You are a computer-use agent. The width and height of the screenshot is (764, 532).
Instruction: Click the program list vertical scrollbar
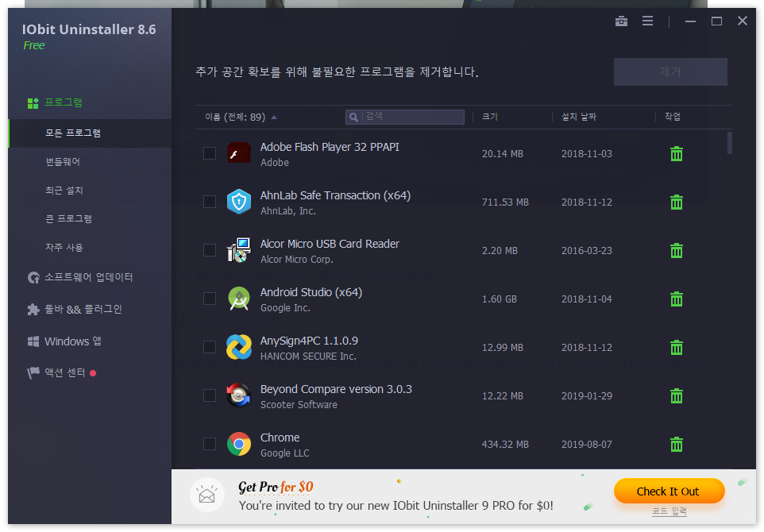(x=729, y=143)
